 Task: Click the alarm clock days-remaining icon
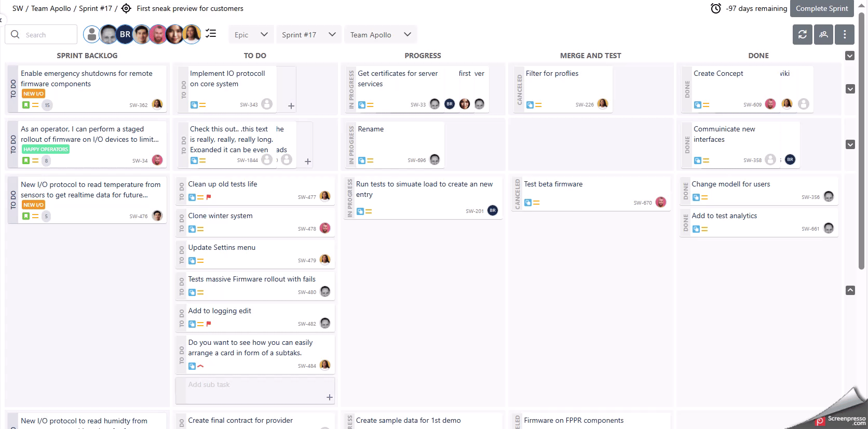pos(716,8)
